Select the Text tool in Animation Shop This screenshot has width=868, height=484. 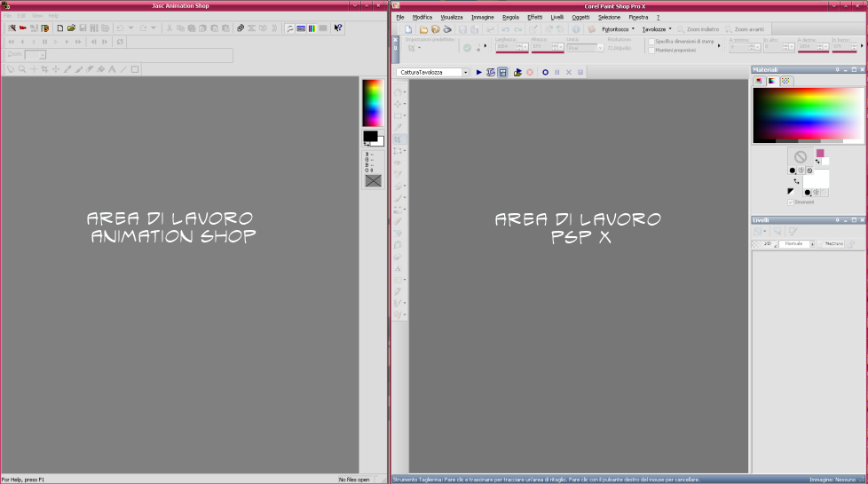click(x=113, y=69)
